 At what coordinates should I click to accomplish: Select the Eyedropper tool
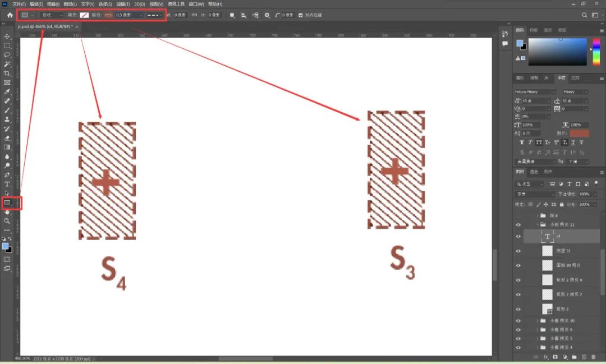(x=7, y=92)
